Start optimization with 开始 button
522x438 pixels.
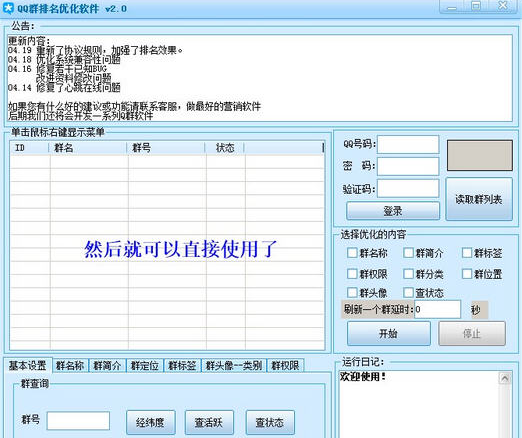point(389,333)
